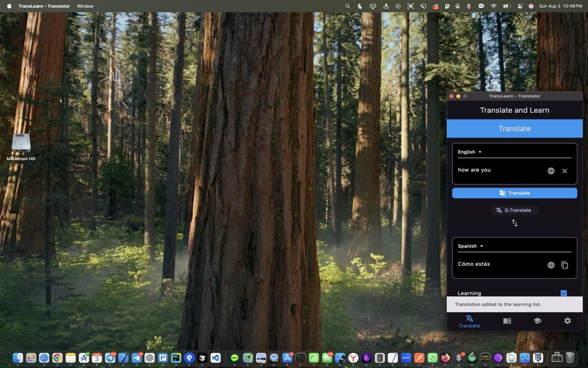Open the graduation cap learning tab
The width and height of the screenshot is (588, 368).
[x=537, y=321]
